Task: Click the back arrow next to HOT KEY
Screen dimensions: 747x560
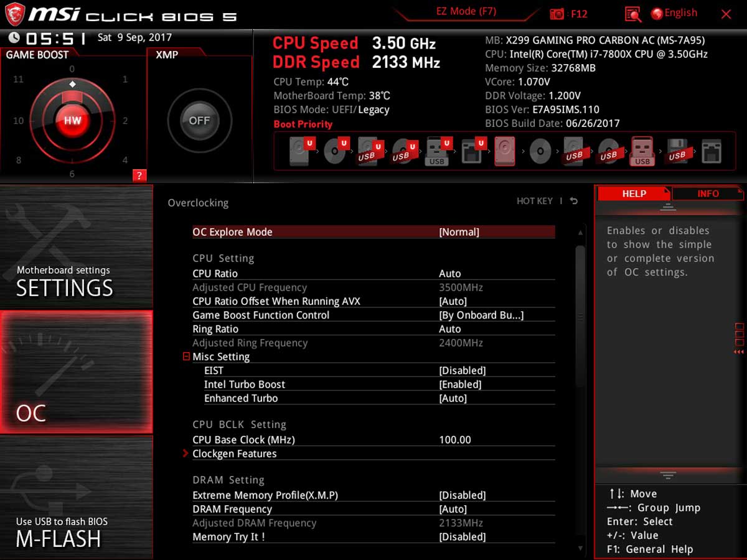Action: 573,201
